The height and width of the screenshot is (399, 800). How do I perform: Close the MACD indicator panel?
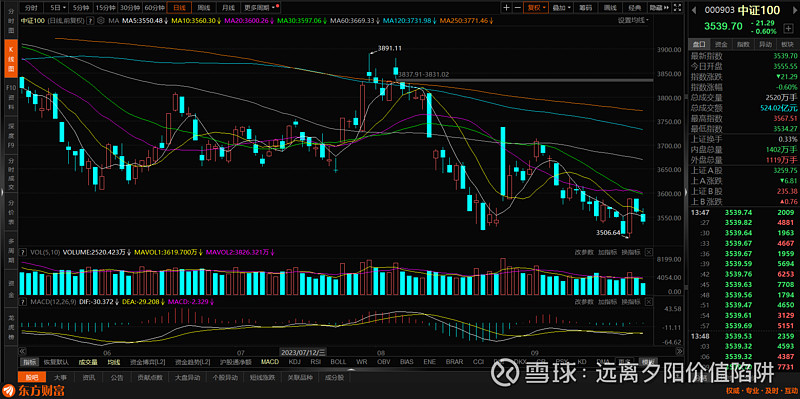pos(648,302)
